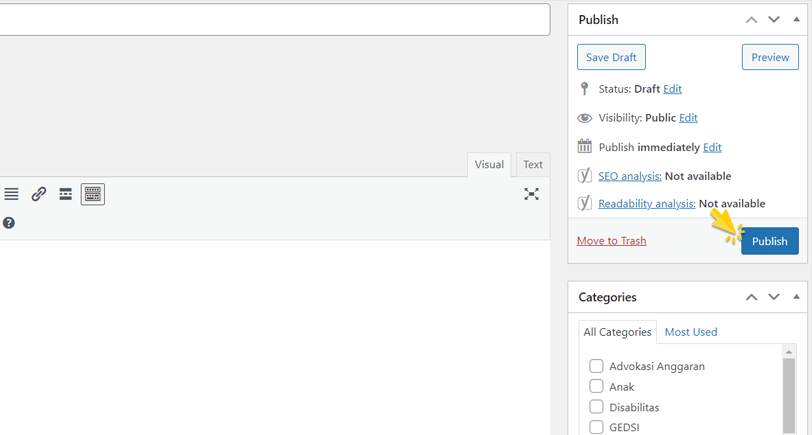The height and width of the screenshot is (435, 812).
Task: Tick the Disabilitas category checkbox
Action: coord(597,407)
